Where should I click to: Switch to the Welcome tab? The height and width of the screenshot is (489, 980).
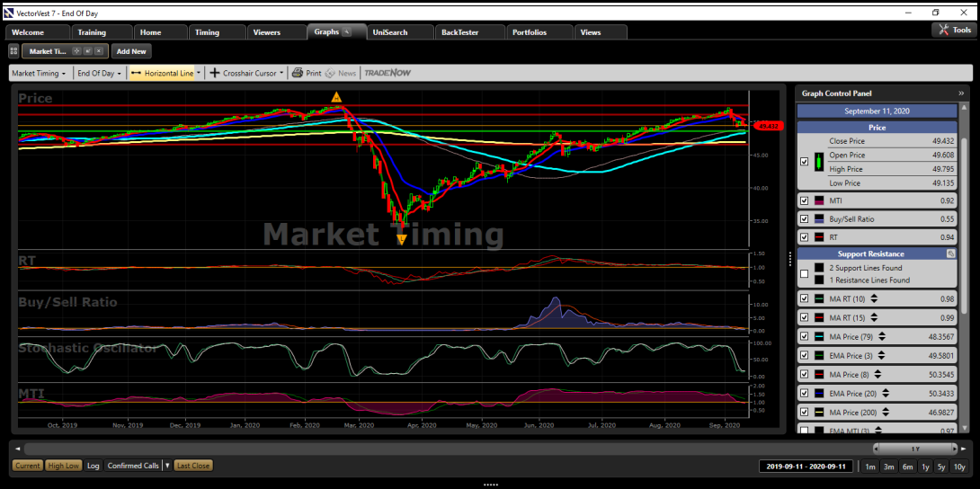[38, 32]
